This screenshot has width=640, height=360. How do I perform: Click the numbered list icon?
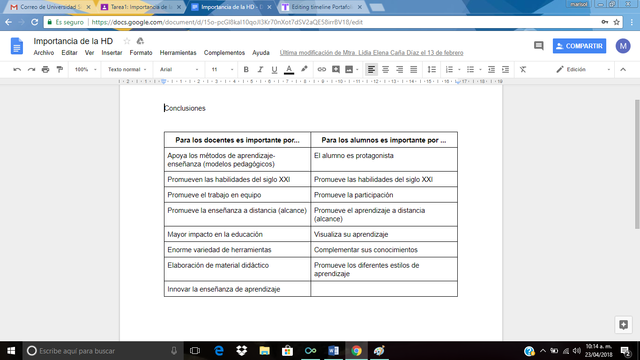tap(449, 69)
